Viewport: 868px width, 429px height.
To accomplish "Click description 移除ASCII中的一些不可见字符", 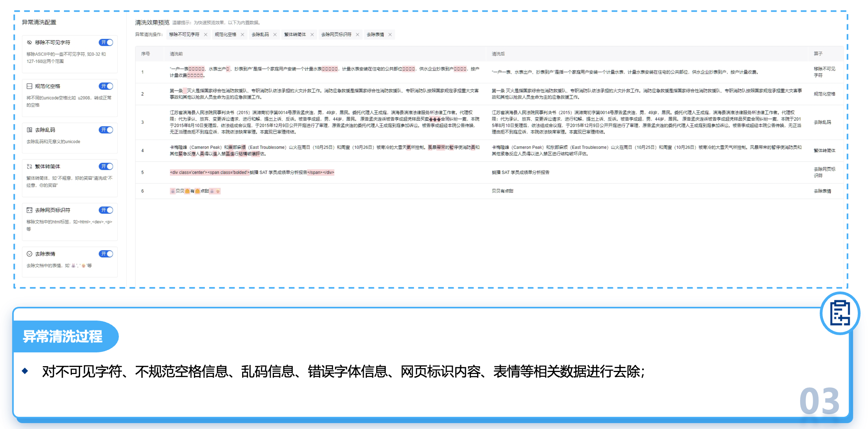I will point(66,58).
